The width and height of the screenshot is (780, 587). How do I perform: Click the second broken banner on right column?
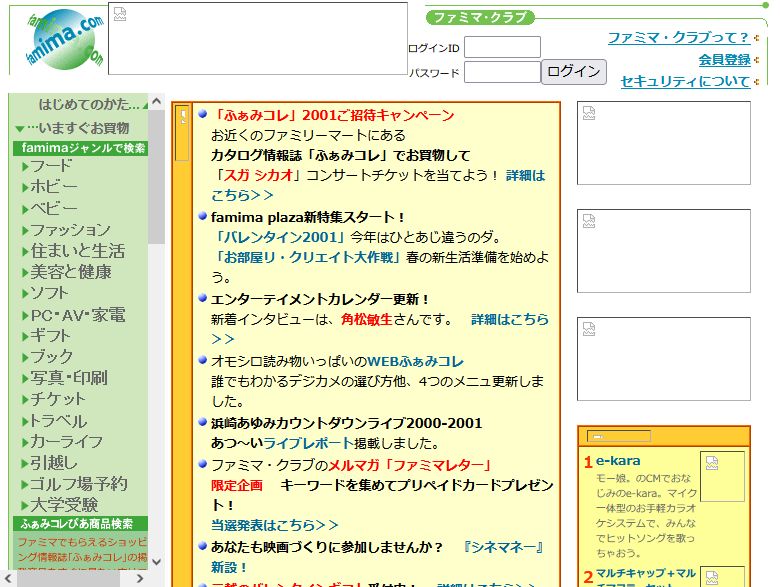click(x=664, y=251)
